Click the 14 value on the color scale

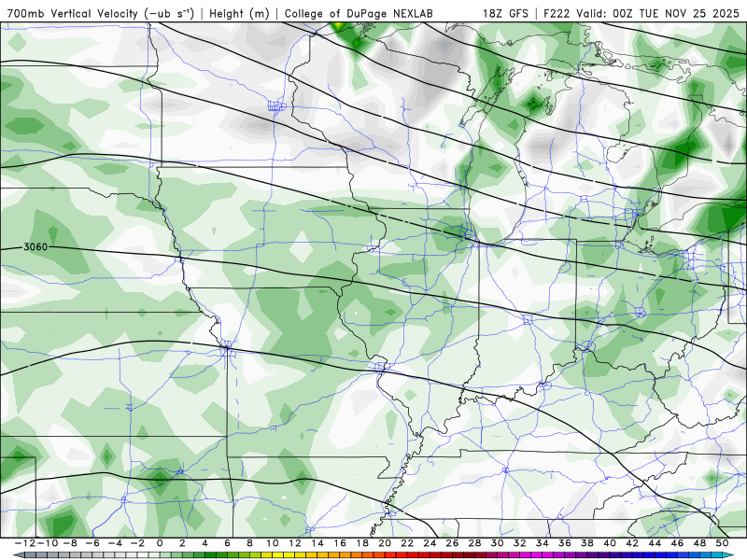point(317,543)
